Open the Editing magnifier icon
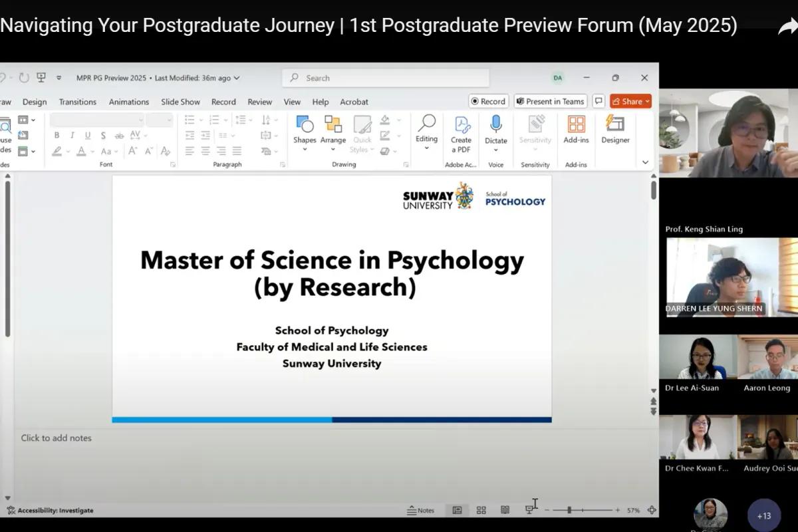 [x=426, y=123]
